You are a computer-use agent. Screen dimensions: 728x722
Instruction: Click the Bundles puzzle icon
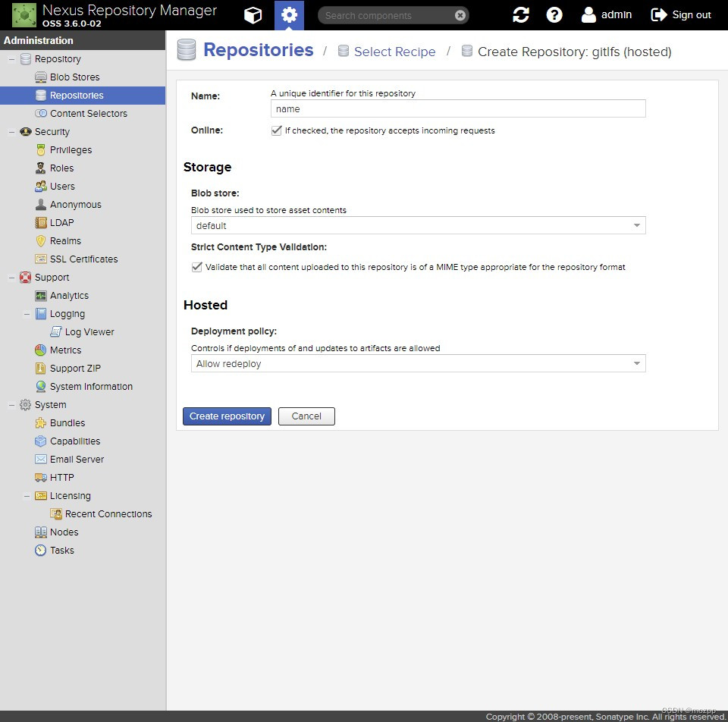[41, 423]
